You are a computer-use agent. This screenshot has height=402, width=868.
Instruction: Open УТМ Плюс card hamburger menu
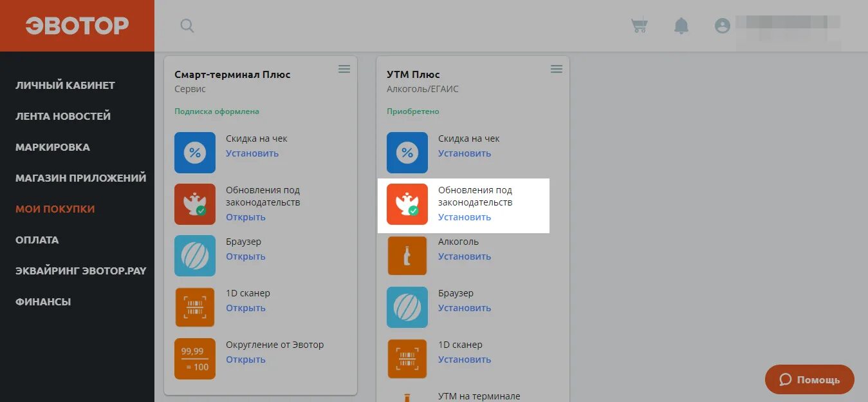pos(557,69)
